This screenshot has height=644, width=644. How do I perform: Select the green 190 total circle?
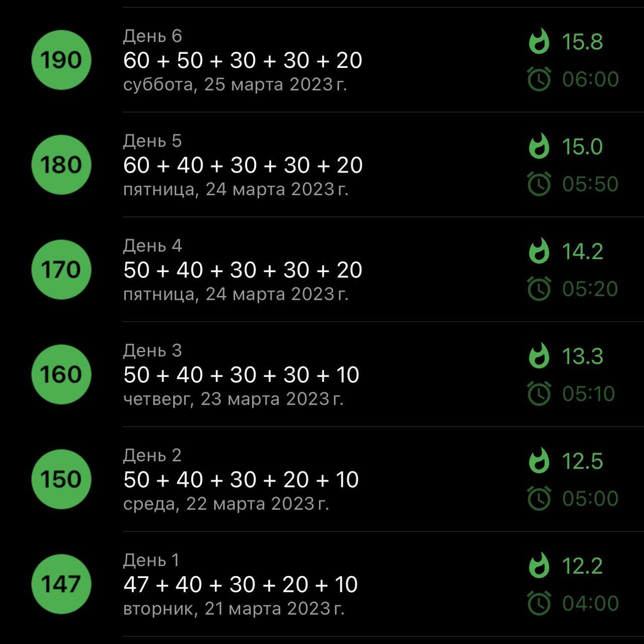[x=61, y=60]
